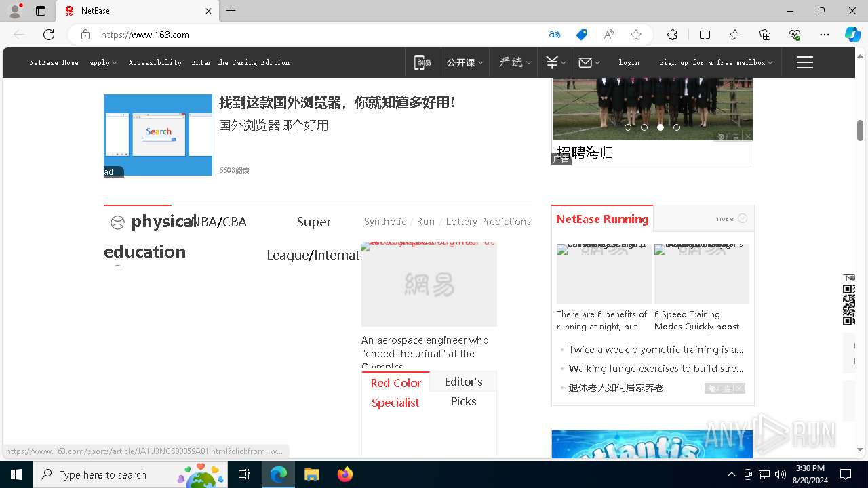Open Lottery Predictions link
The width and height of the screenshot is (868, 488).
488,222
